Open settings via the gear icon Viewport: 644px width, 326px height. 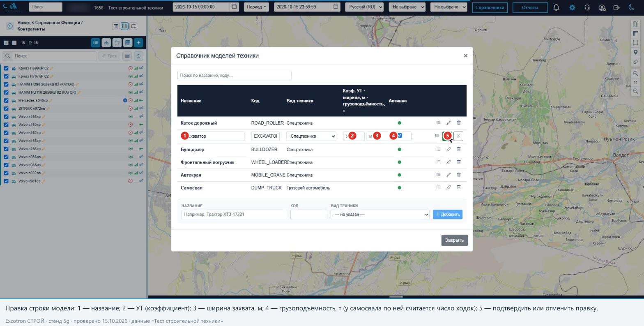572,7
